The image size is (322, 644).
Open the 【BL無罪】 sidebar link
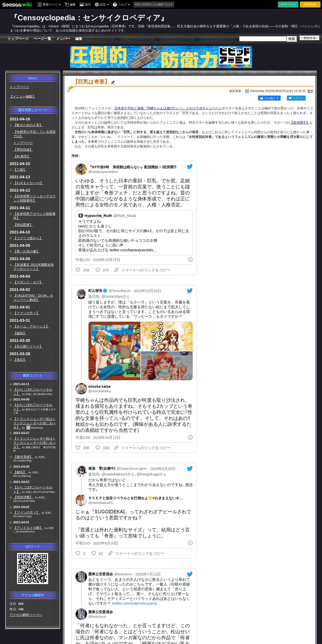tap(22, 156)
